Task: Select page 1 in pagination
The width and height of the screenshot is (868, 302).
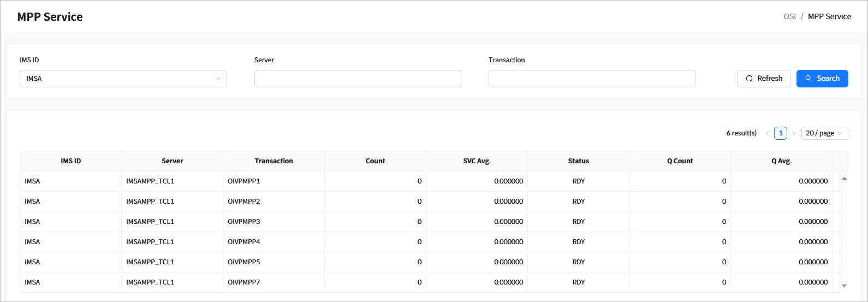Action: pos(780,133)
